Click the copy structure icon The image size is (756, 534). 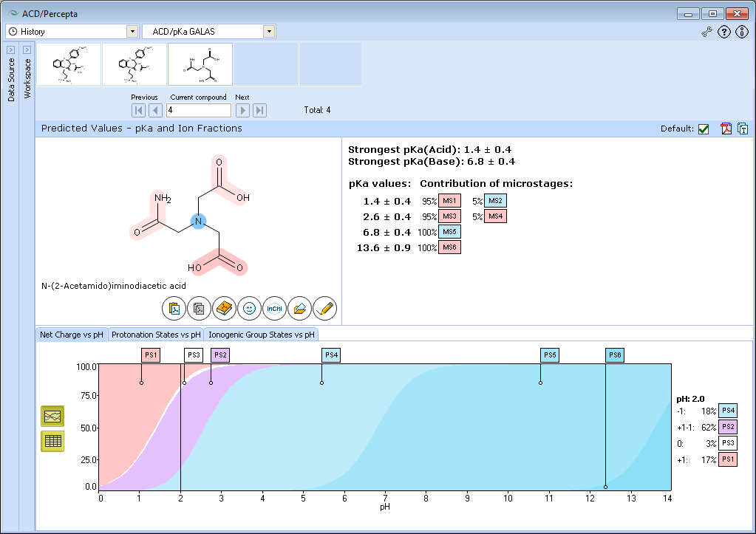click(199, 309)
